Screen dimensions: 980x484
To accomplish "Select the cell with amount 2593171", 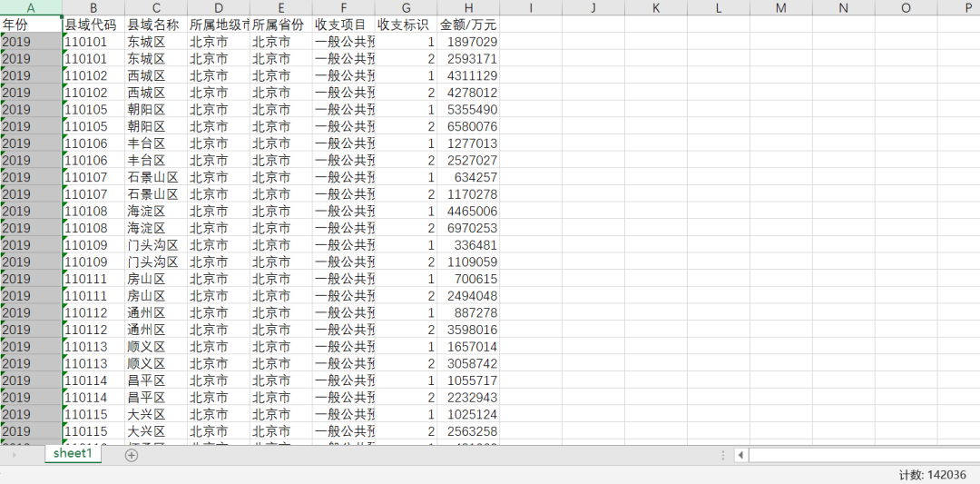I will (x=469, y=59).
